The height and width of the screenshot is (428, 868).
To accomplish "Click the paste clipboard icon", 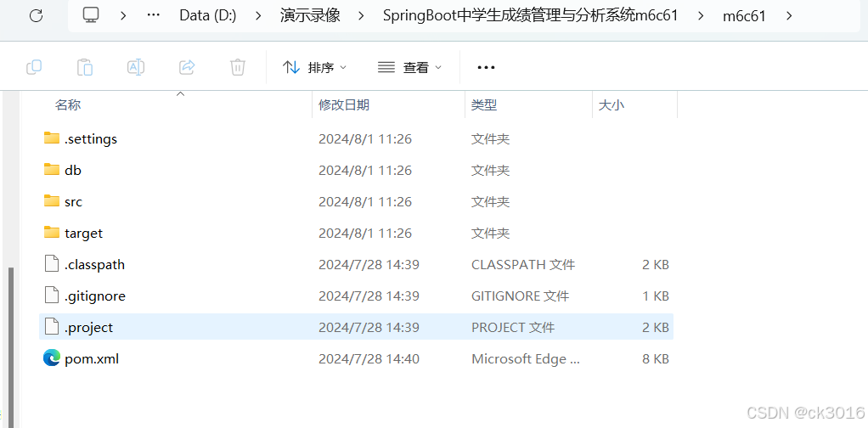I will 85,68.
